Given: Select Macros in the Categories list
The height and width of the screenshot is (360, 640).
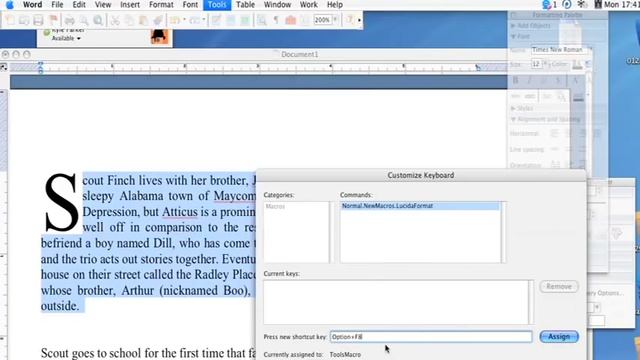Looking at the screenshot, I should coord(276,207).
